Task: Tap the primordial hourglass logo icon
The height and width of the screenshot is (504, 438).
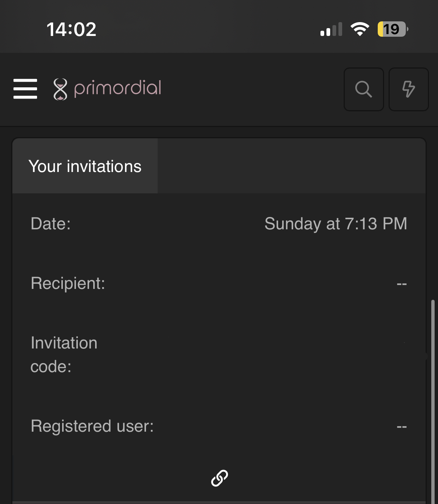Action: [60, 89]
